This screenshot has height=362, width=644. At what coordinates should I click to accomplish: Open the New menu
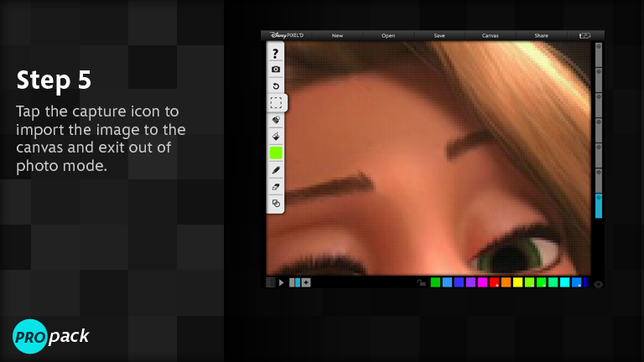click(337, 36)
